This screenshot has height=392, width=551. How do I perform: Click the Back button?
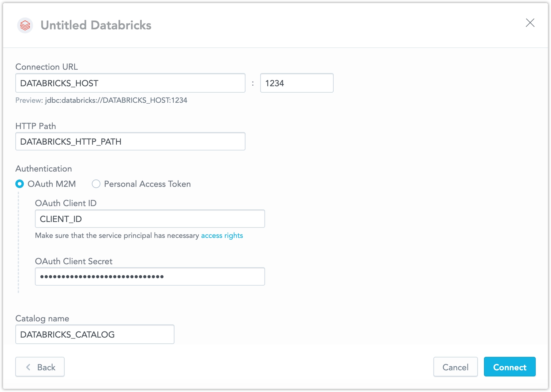[x=40, y=367]
